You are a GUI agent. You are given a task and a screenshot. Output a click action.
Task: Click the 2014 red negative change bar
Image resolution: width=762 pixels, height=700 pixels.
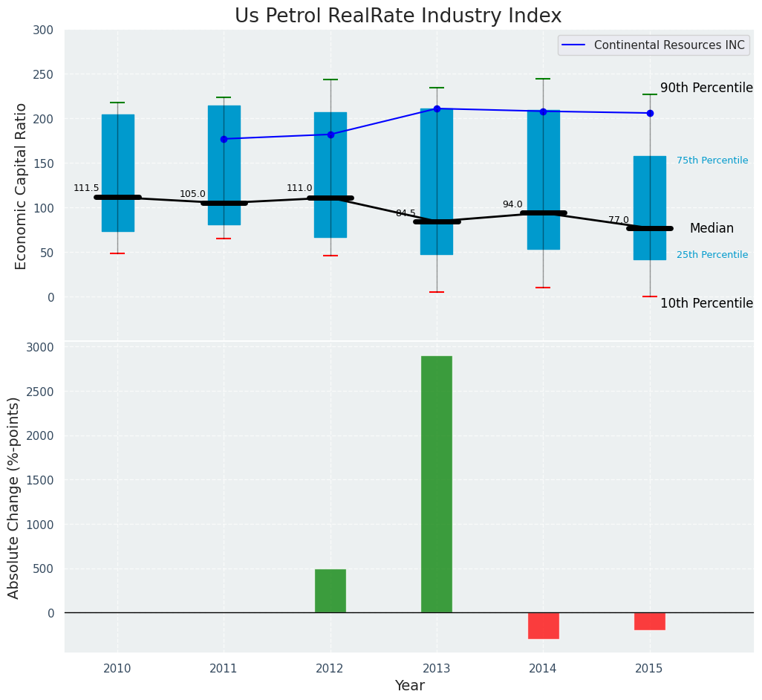tap(543, 626)
